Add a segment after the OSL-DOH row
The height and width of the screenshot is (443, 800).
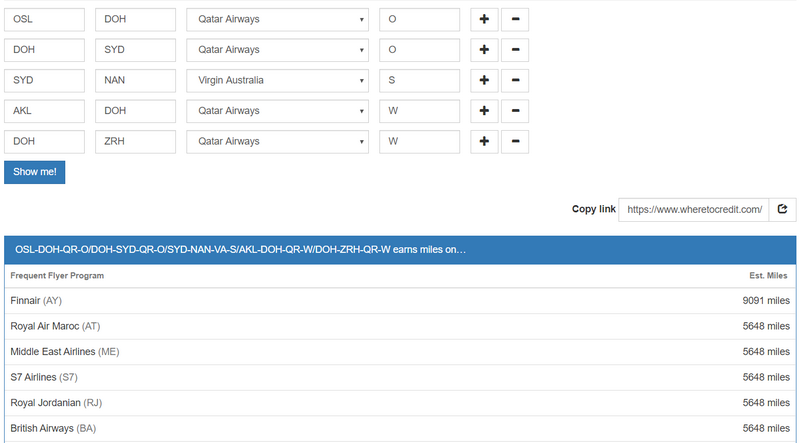[x=484, y=19]
